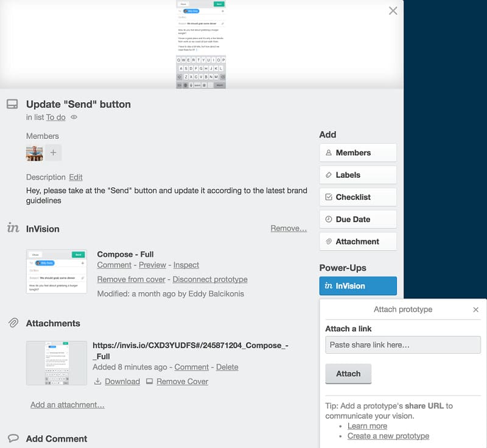Click the description text about brand guidelines
Screen dimensions: 487x448
pos(166,195)
